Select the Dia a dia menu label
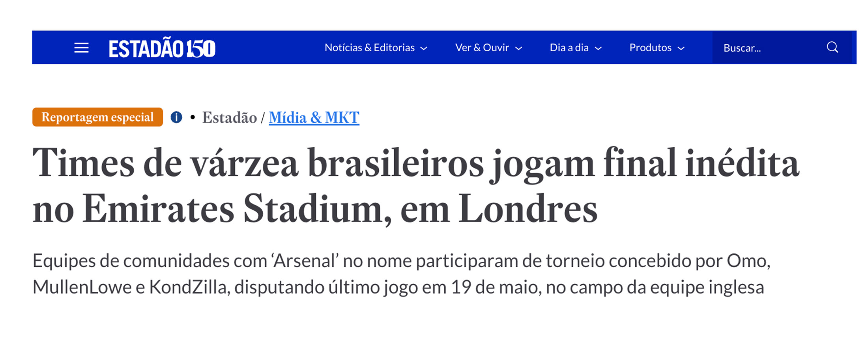The width and height of the screenshot is (868, 360). click(569, 48)
